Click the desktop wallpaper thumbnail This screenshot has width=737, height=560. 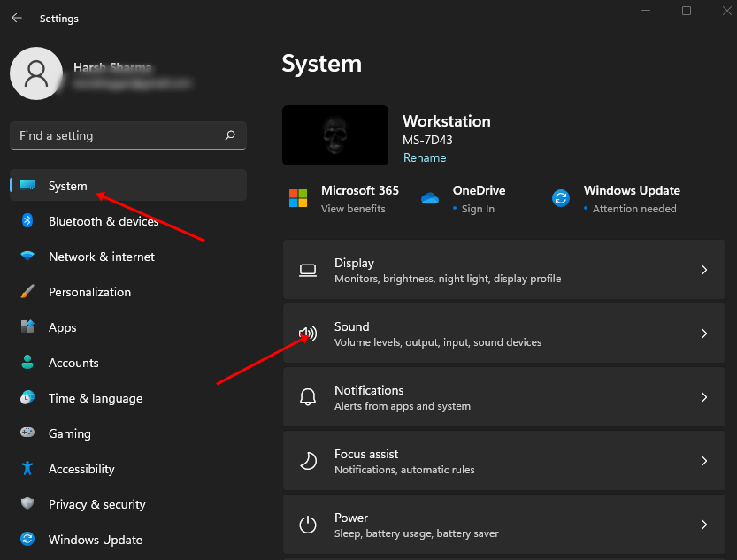coord(335,135)
